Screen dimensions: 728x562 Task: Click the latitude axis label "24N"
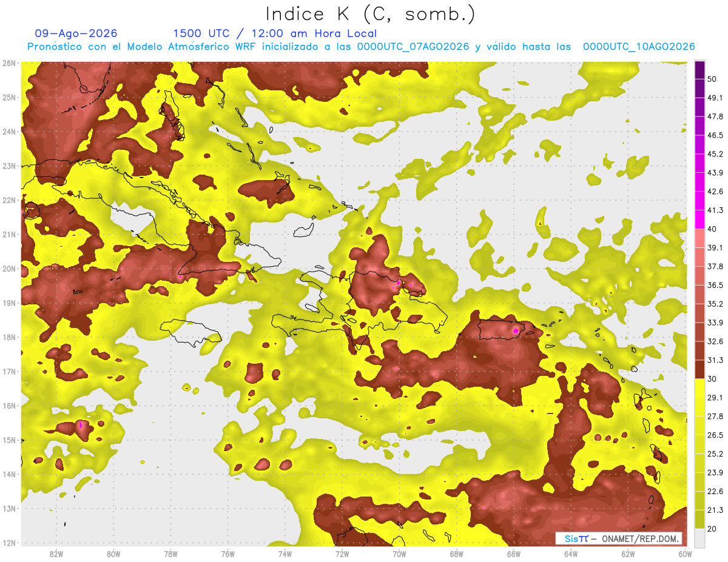(8, 132)
